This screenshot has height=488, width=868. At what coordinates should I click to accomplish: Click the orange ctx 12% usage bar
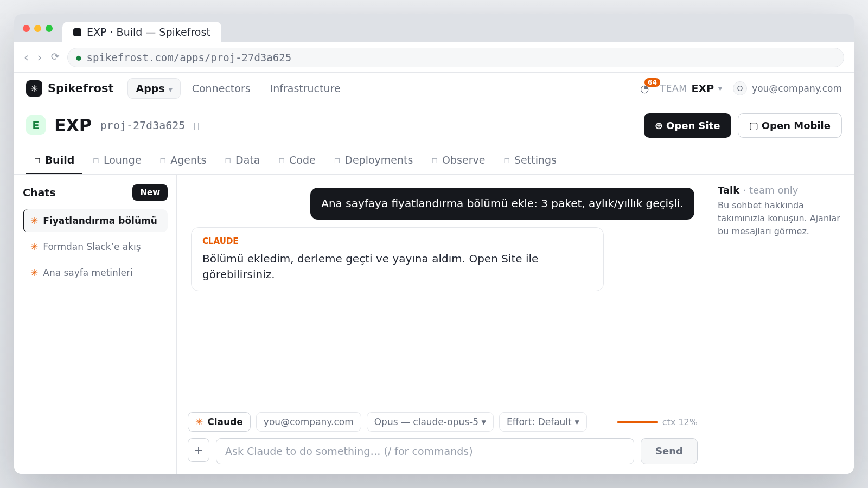(637, 422)
